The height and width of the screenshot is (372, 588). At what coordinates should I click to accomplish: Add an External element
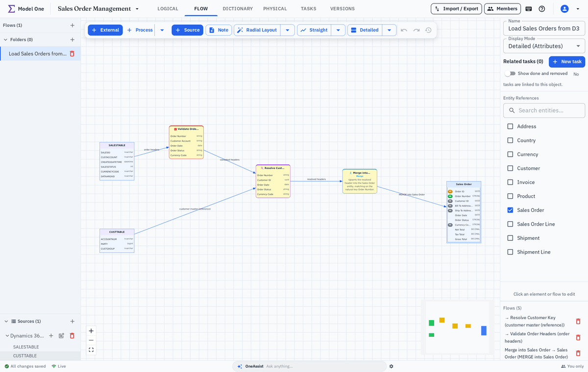click(x=105, y=30)
